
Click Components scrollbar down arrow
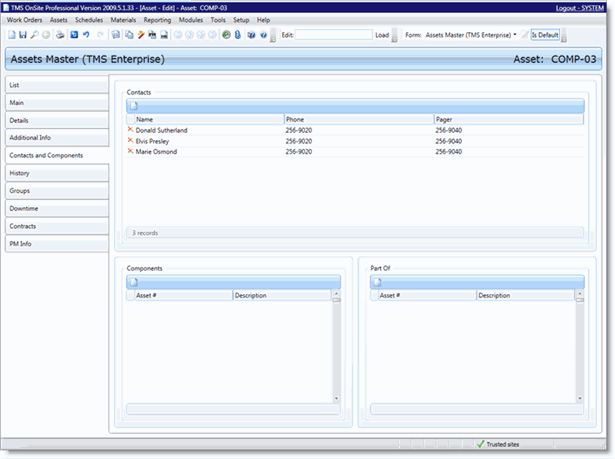coord(337,399)
